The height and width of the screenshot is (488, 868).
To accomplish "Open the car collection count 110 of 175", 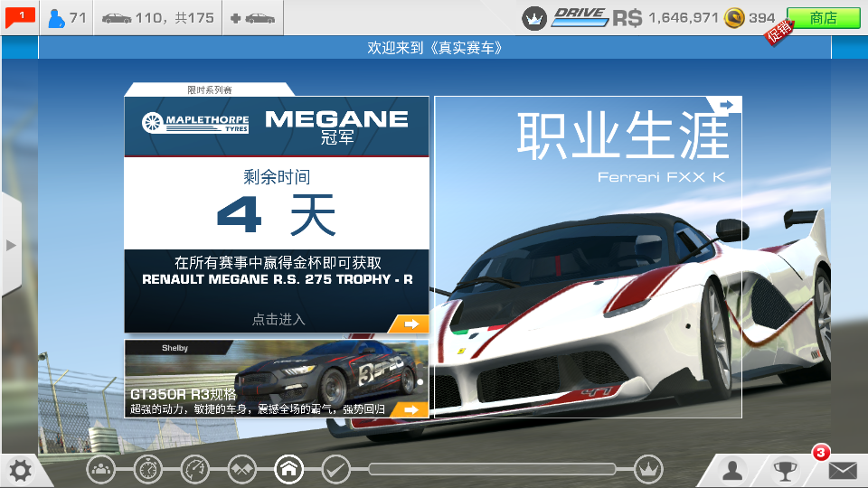I will tap(157, 18).
